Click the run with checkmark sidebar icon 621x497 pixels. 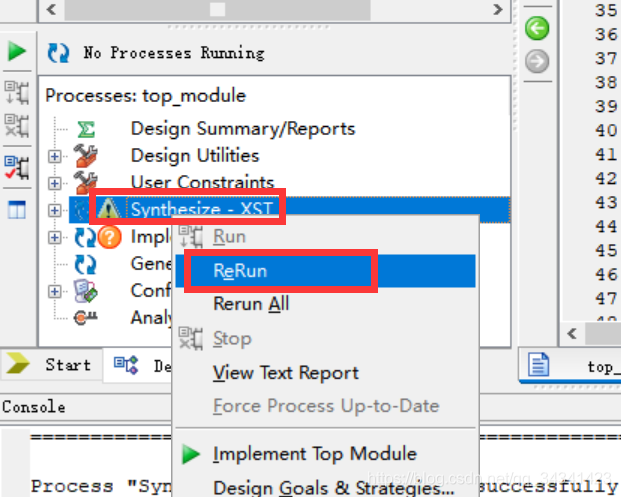tap(17, 167)
